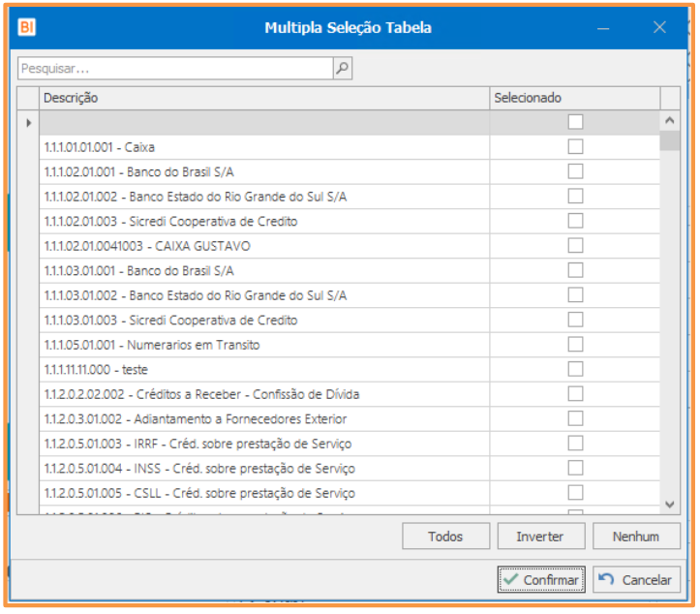
Task: Tick checkbox for 1.1.1.03.01.003 Sicredi Cooperativa
Action: pos(575,320)
